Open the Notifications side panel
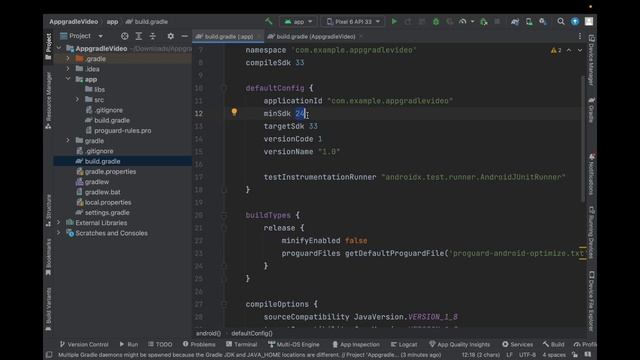This screenshot has height=360, width=640. coord(591,175)
